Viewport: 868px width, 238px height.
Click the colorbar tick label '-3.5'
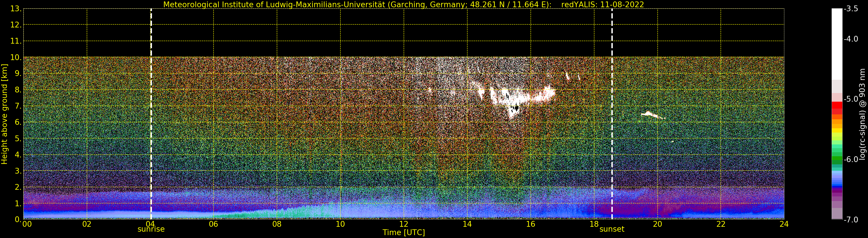click(x=851, y=9)
